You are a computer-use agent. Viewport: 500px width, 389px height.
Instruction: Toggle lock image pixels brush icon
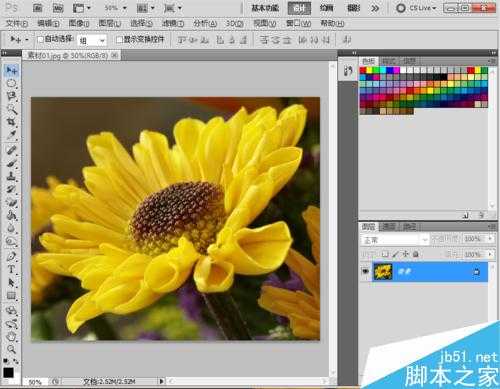[x=395, y=254]
